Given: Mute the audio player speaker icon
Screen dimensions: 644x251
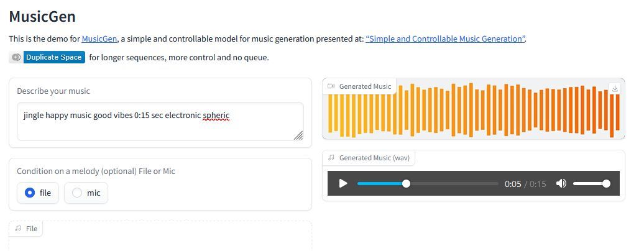Looking at the screenshot, I should (x=561, y=183).
